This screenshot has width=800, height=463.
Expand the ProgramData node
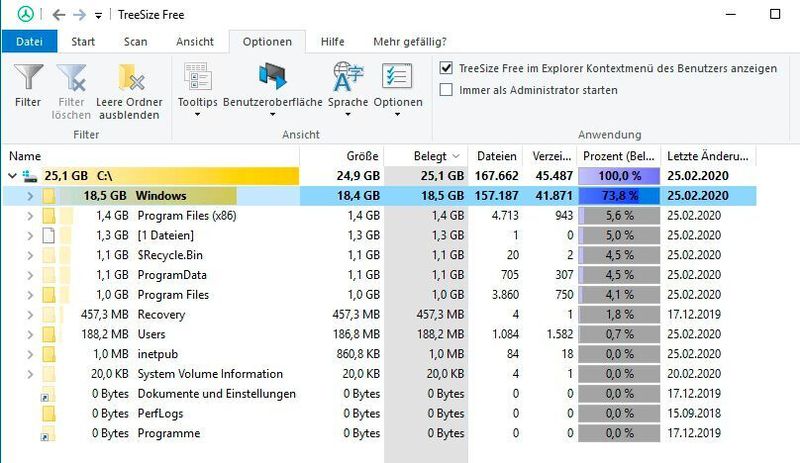pyautogui.click(x=30, y=275)
